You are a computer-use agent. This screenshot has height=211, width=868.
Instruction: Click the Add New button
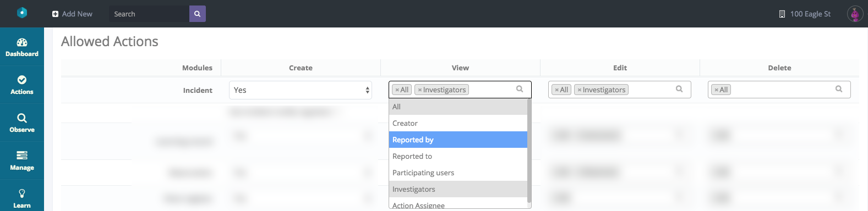(x=72, y=14)
